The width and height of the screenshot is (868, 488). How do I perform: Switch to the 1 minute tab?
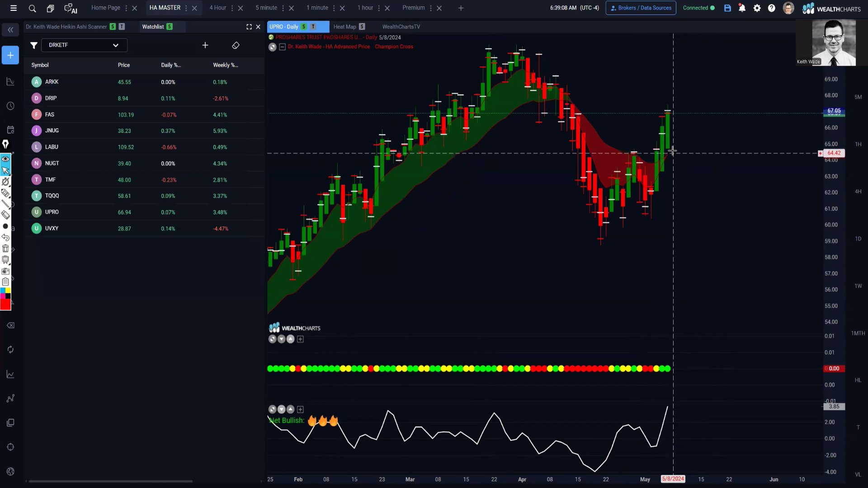(317, 8)
